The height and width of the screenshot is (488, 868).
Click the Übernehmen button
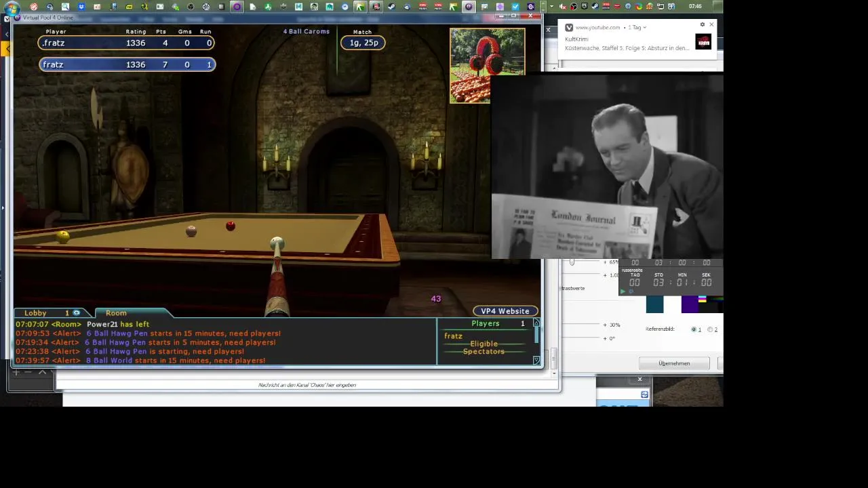674,363
